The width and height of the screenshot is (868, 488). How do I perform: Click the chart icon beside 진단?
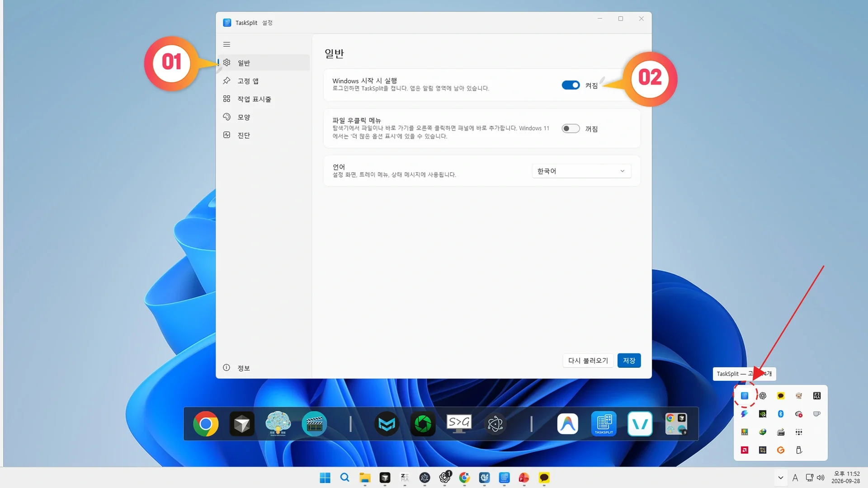[x=226, y=135]
